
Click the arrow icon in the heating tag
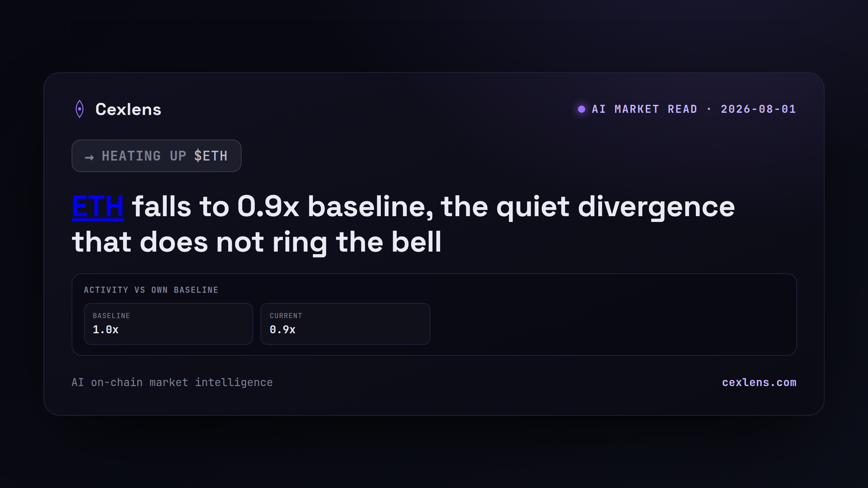89,157
